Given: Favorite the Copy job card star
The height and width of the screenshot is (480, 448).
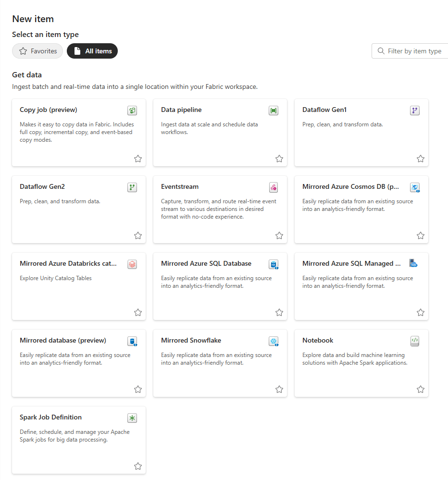Looking at the screenshot, I should click(138, 159).
